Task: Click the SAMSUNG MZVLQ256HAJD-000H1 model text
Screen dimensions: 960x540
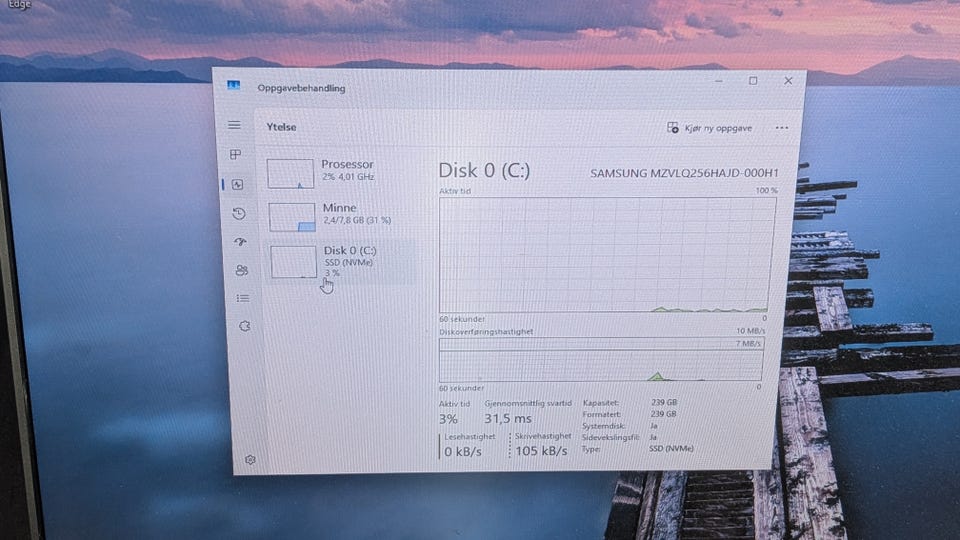Action: click(x=684, y=173)
